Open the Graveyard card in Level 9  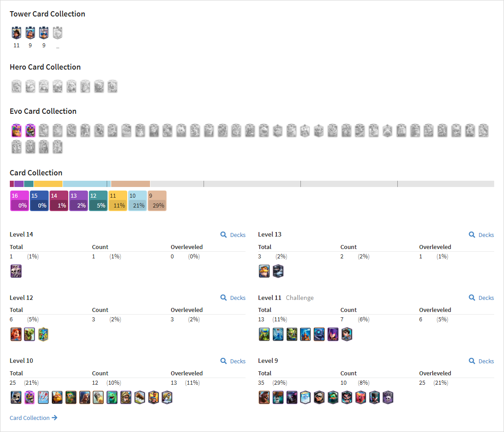[388, 398]
